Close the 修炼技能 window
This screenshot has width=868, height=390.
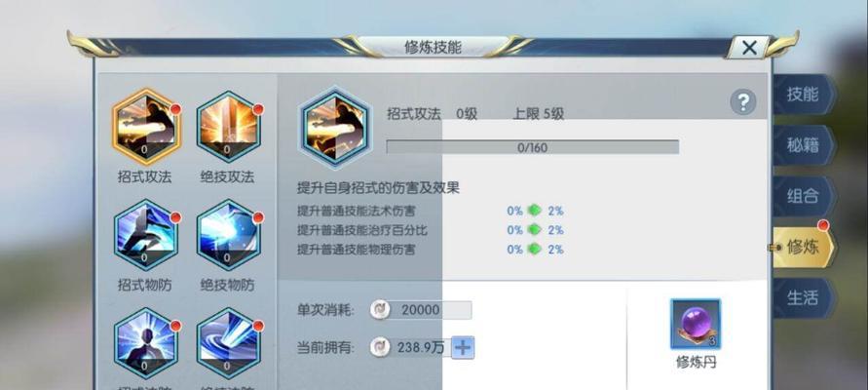(749, 48)
